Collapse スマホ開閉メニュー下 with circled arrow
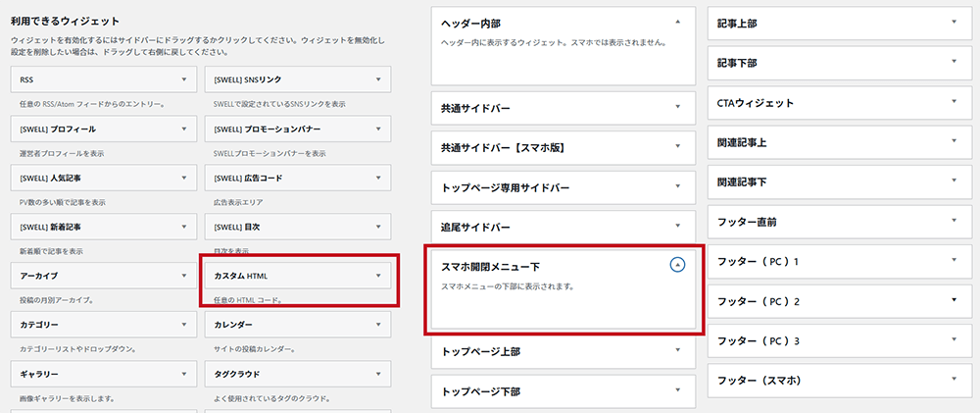The image size is (980, 413). [x=677, y=265]
